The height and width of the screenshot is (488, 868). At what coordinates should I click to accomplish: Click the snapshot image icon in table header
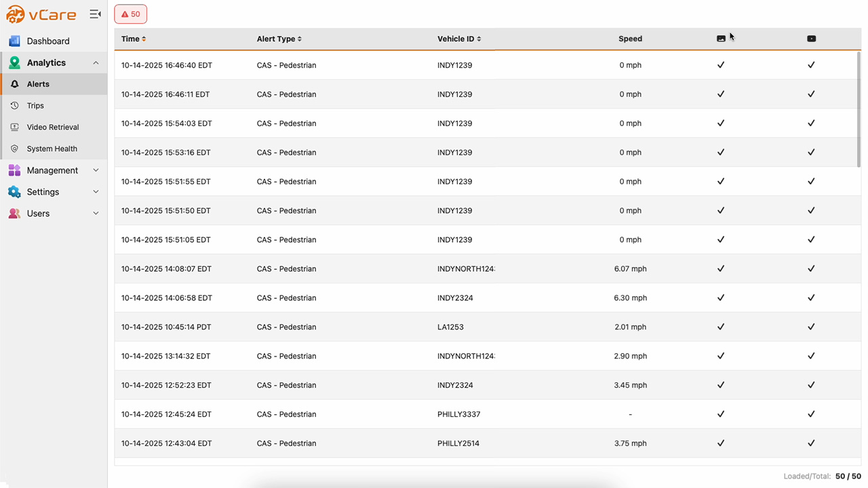[x=721, y=39]
